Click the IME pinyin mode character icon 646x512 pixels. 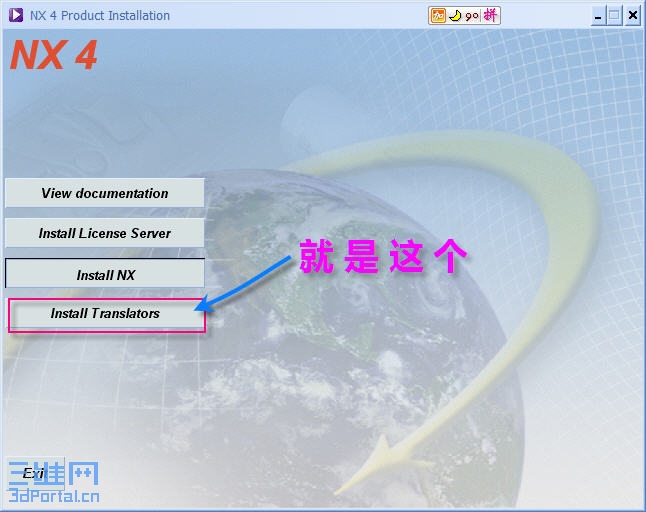point(490,16)
